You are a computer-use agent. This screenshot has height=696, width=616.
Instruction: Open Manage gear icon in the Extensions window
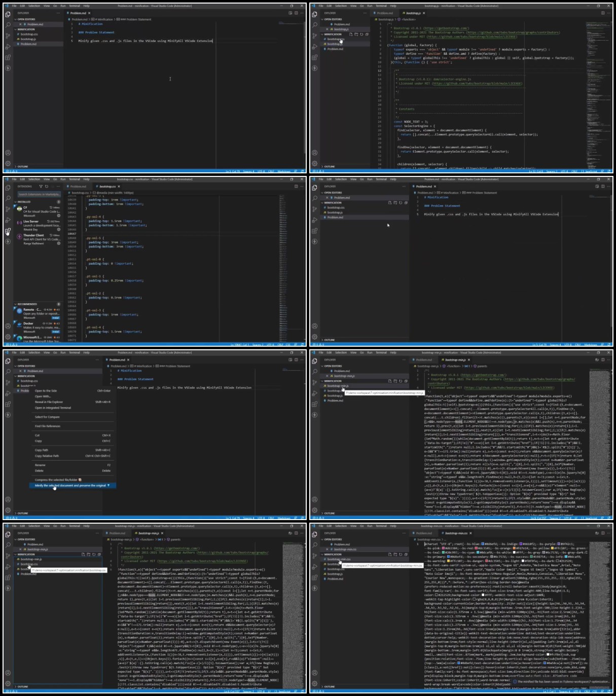click(8, 337)
